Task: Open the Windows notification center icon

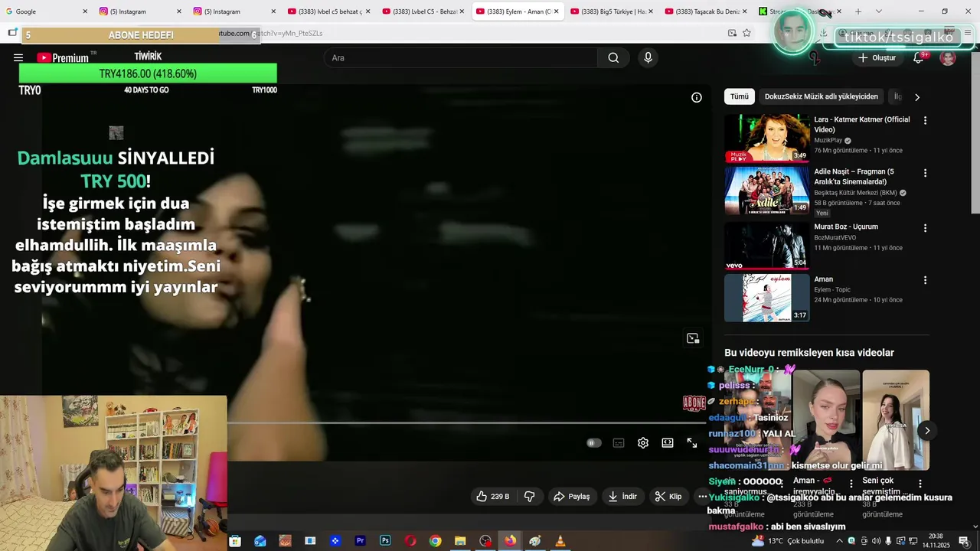Action: tap(964, 541)
